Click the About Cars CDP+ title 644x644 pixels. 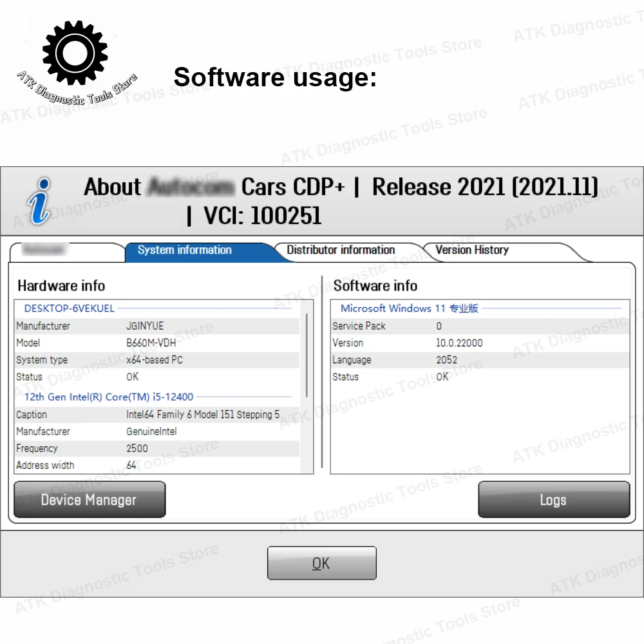pyautogui.click(x=341, y=201)
